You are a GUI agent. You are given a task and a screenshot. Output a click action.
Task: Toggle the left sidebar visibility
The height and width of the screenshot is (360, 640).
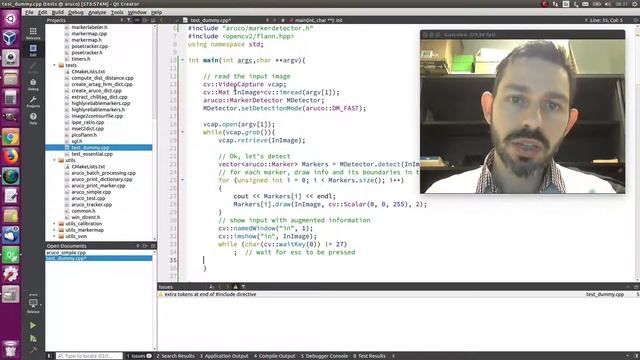tap(50, 356)
